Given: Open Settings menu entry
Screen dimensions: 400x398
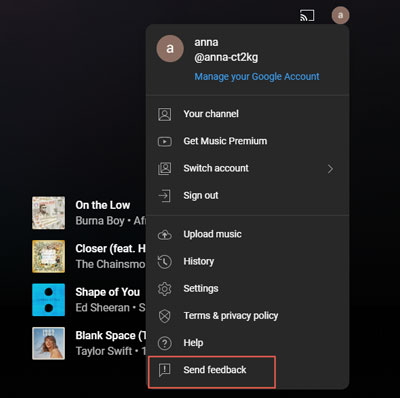Looking at the screenshot, I should tap(248, 289).
